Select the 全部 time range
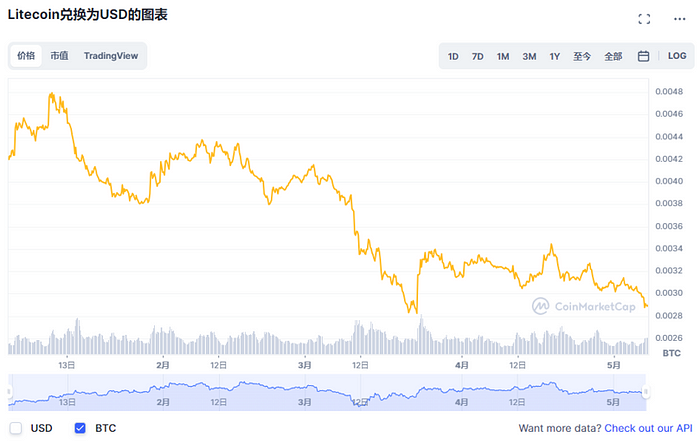700x443 pixels. coord(613,56)
